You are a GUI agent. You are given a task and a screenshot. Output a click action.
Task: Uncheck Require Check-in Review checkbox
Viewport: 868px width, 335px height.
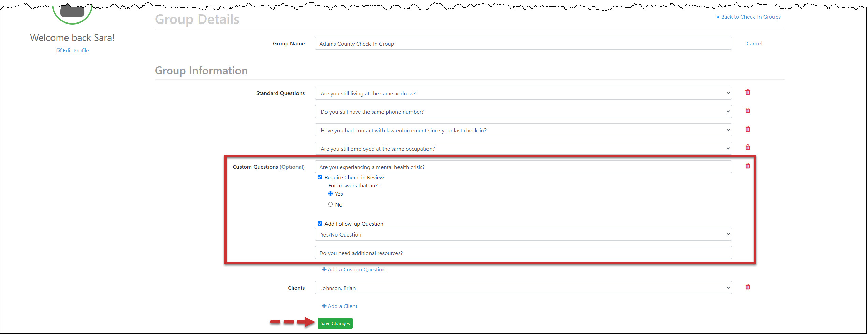(x=320, y=177)
